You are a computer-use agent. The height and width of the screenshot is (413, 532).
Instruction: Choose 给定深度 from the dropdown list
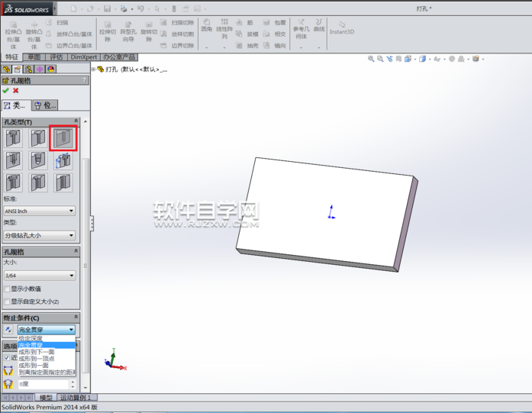pos(47,338)
